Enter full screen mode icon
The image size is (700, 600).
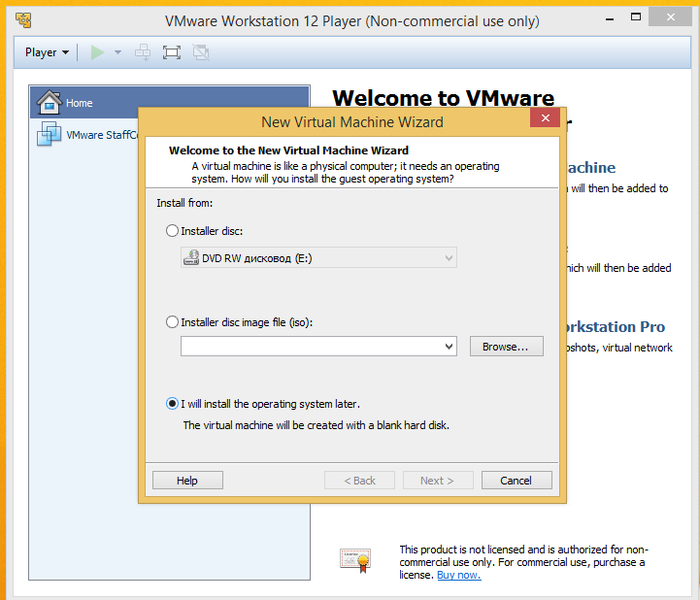point(172,52)
